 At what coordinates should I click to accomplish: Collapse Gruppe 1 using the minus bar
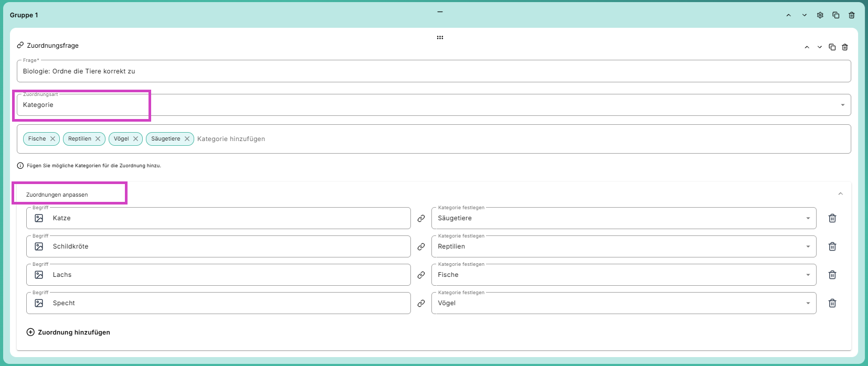pos(440,12)
